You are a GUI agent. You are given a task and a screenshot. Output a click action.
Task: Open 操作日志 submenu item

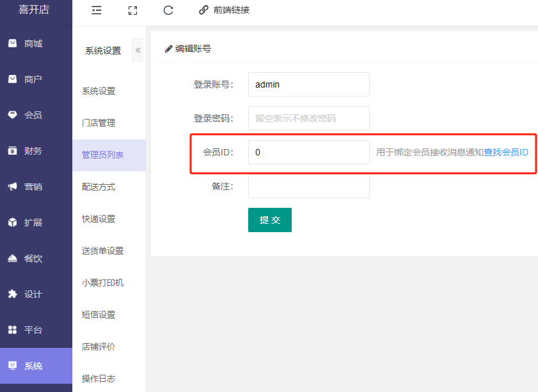[x=109, y=379]
